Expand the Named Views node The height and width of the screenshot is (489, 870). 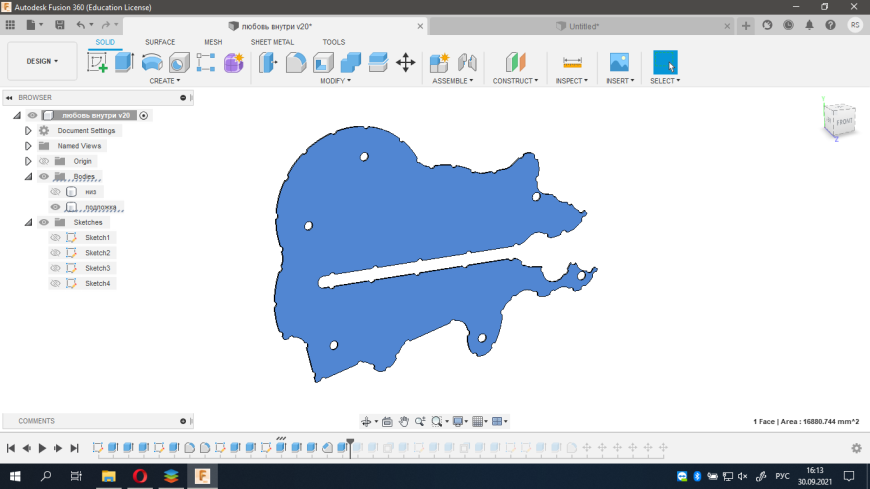(29, 146)
